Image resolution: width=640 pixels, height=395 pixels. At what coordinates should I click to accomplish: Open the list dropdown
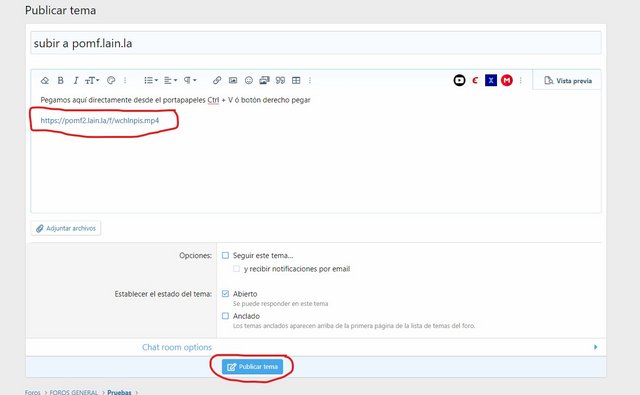tap(151, 80)
